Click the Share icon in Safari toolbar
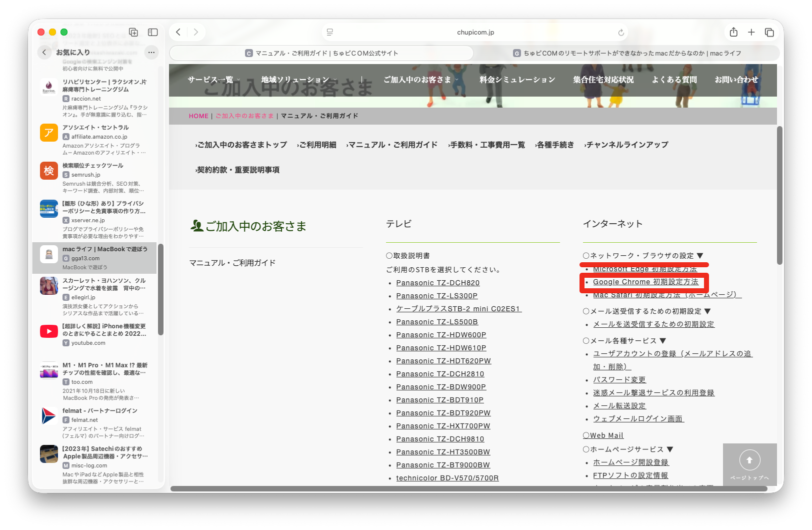 coord(733,32)
